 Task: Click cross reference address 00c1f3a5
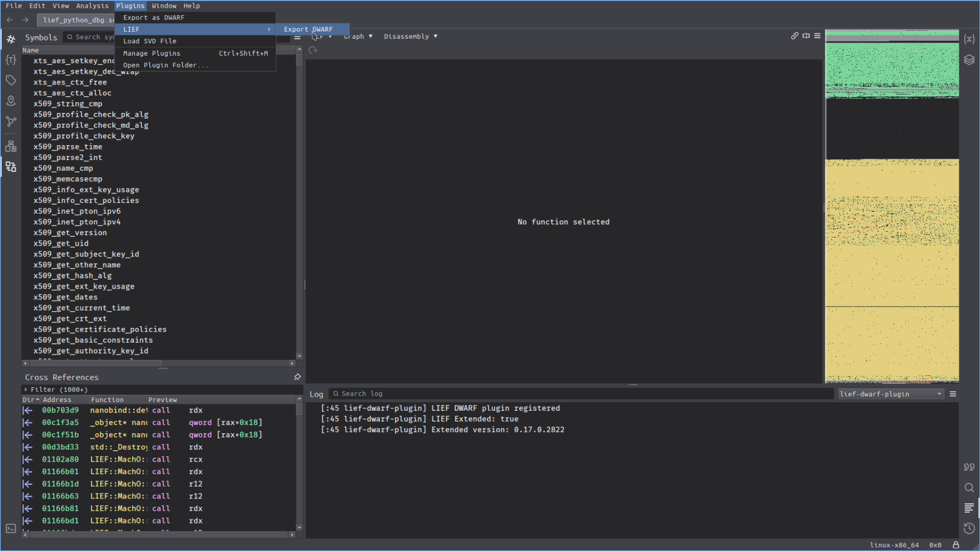60,422
